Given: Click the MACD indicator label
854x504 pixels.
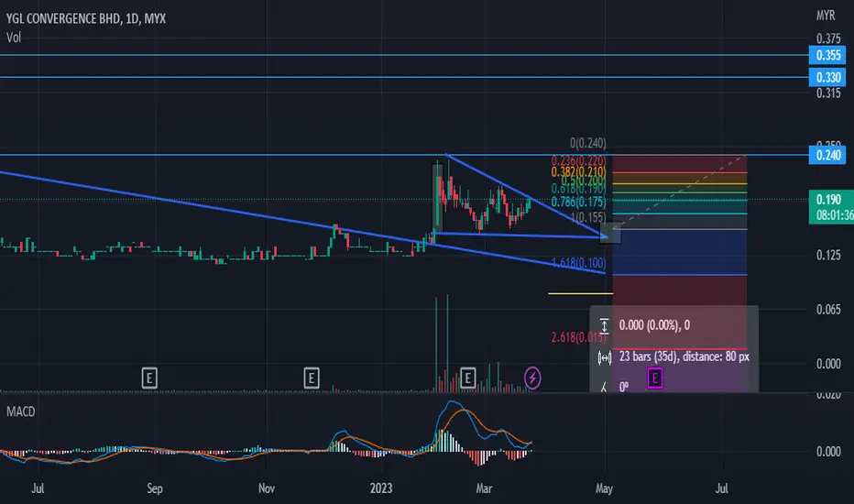Looking at the screenshot, I should click(x=21, y=411).
